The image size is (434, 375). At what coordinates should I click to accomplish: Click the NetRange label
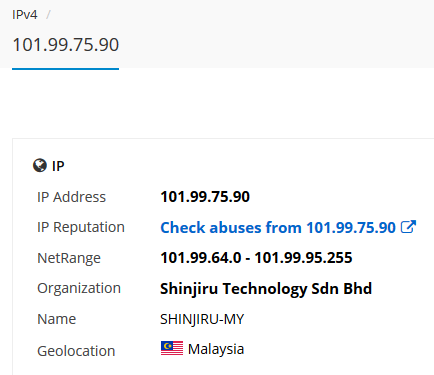point(69,258)
